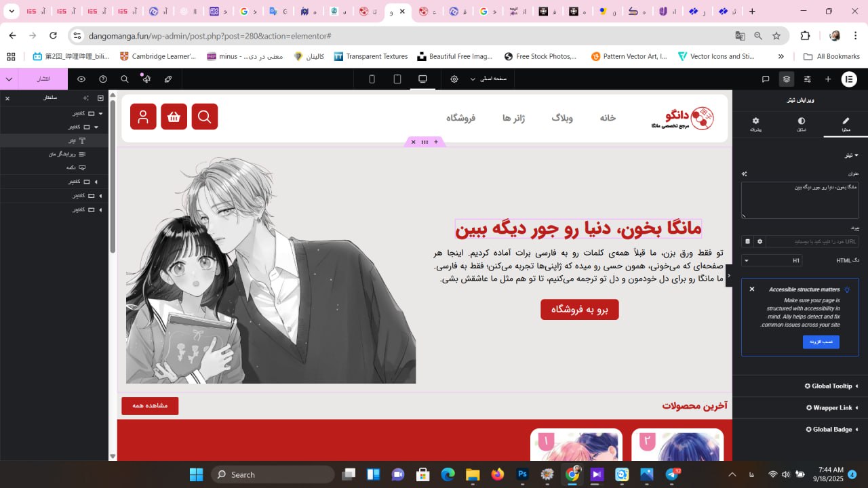Open the HTML tag H1 dropdown

click(x=772, y=260)
